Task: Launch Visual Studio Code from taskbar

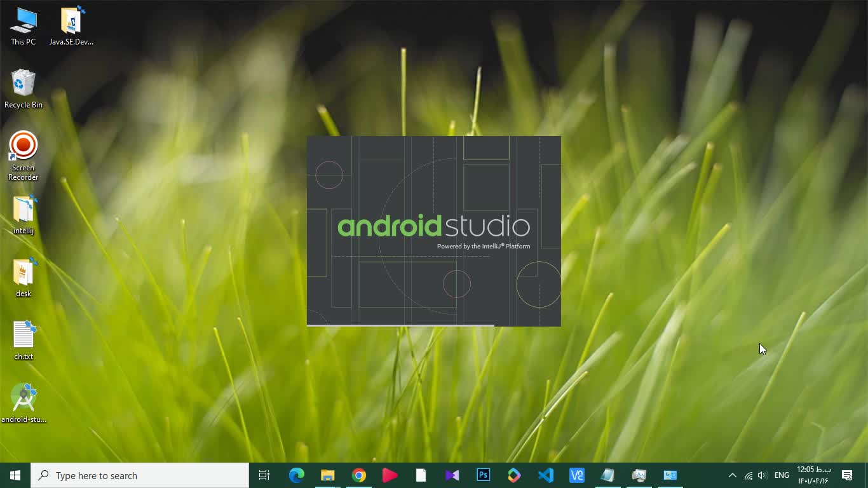Action: click(546, 475)
